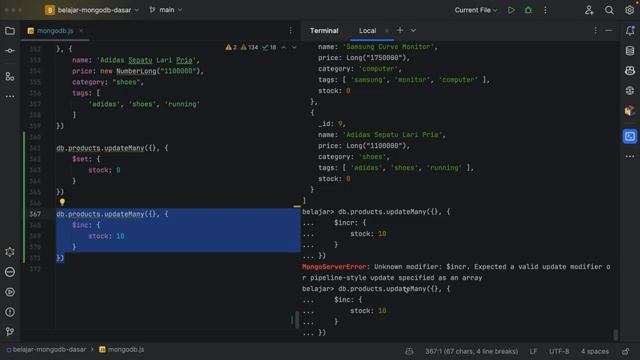The width and height of the screenshot is (640, 360).
Task: Open the Current File run configuration dropdown
Action: [x=476, y=10]
